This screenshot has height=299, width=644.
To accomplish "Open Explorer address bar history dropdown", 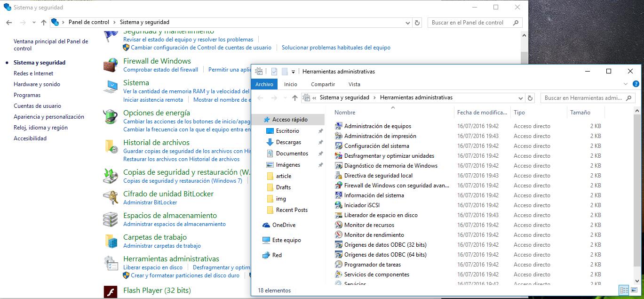I will [521, 98].
